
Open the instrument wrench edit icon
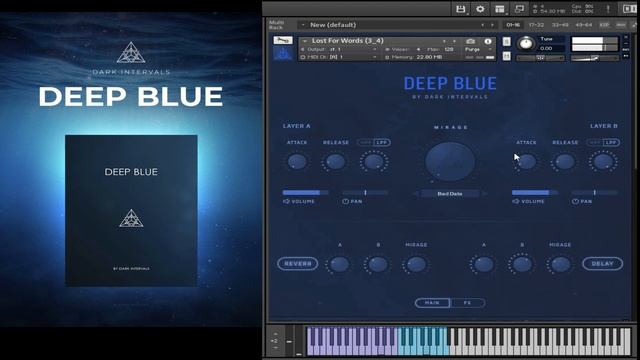[x=283, y=40]
